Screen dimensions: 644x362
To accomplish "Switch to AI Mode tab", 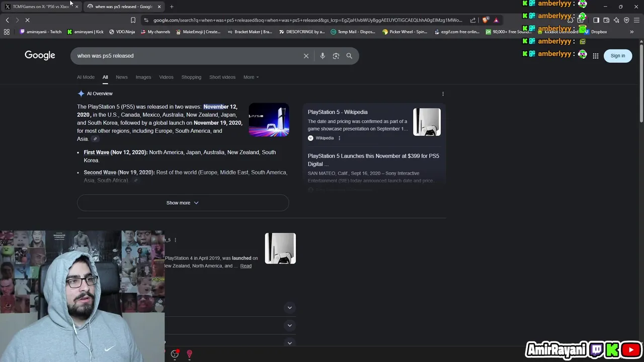I will point(86,77).
